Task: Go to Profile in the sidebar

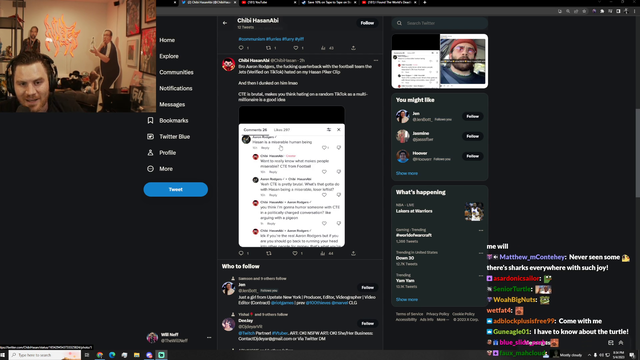Action: point(162,153)
